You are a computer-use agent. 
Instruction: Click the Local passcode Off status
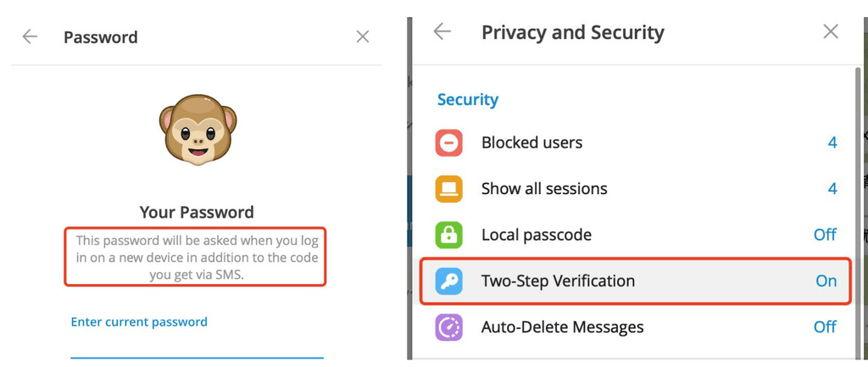click(x=825, y=235)
